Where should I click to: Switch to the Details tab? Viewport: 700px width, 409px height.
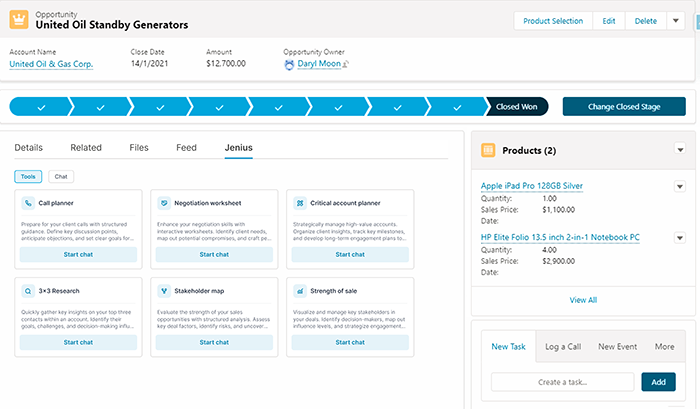29,147
